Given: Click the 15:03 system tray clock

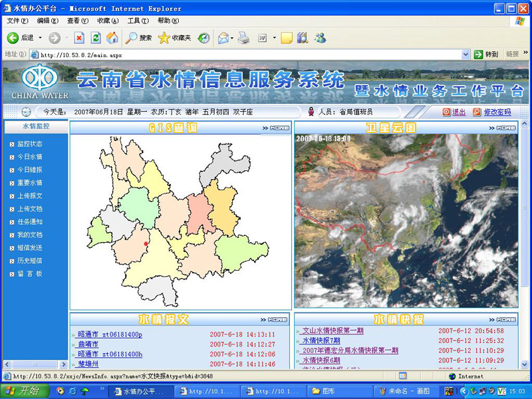Looking at the screenshot, I should [517, 391].
